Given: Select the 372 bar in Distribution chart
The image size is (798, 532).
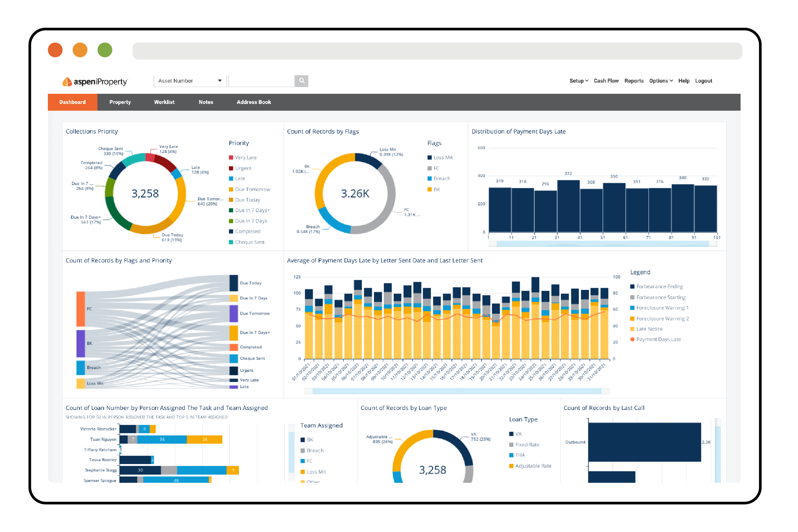Looking at the screenshot, I should pos(568,206).
